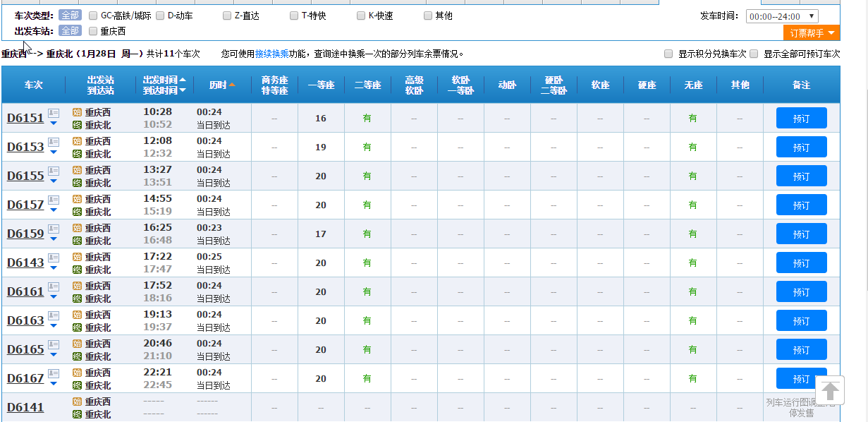Click the back-to-top arrow icon
This screenshot has width=868, height=422.
coord(830,390)
